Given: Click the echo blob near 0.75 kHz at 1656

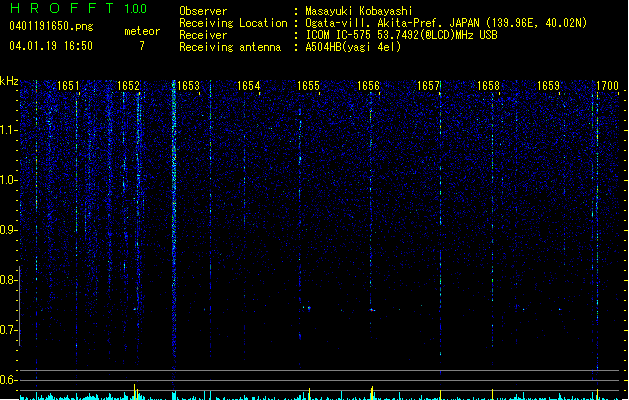Looking at the screenshot, I should click(372, 310).
